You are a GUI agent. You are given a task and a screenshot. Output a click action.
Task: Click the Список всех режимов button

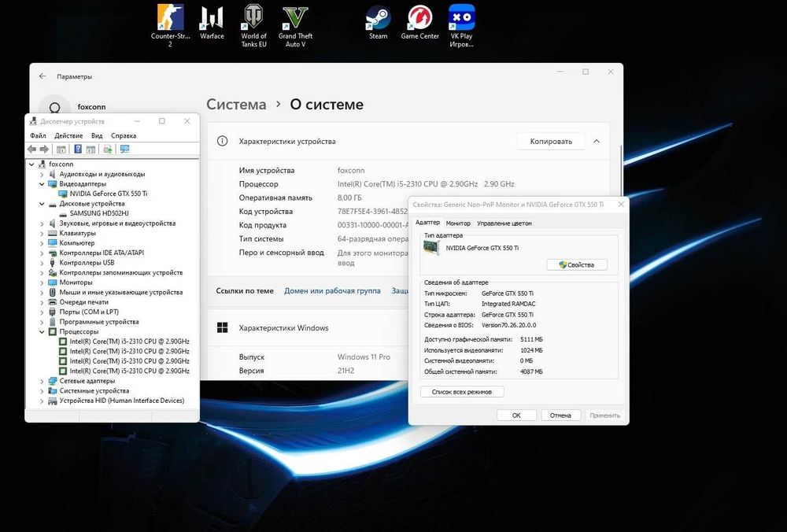click(462, 391)
